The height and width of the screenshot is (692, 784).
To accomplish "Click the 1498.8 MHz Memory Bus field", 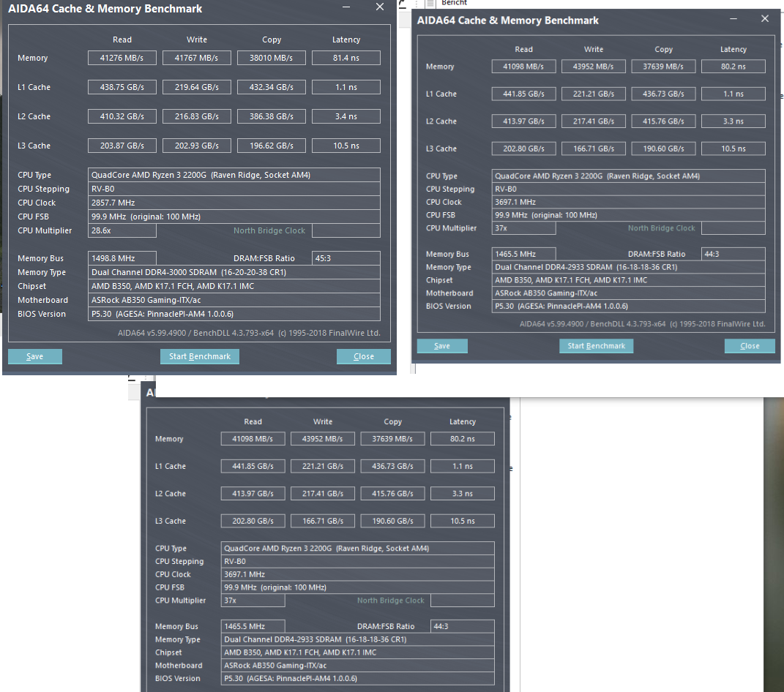I will pyautogui.click(x=122, y=258).
